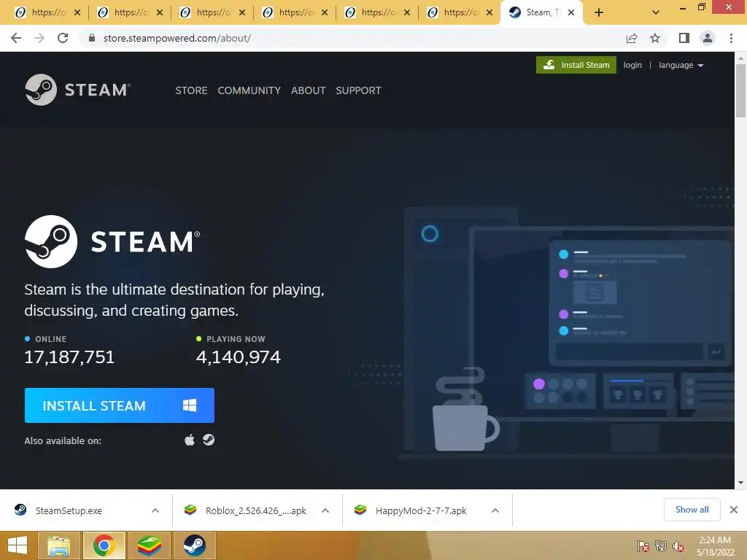Open the Windows Start button
This screenshot has width=747, height=560.
18,545
